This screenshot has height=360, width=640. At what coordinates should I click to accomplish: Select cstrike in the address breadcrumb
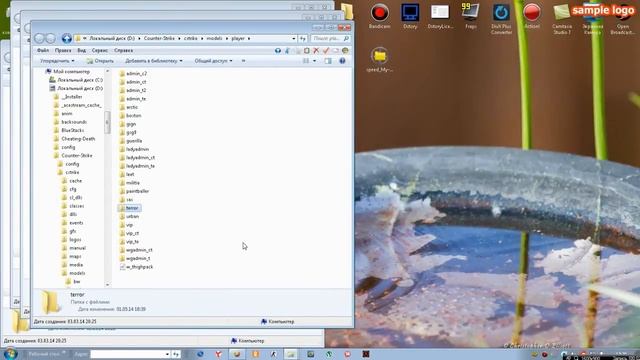(x=191, y=38)
